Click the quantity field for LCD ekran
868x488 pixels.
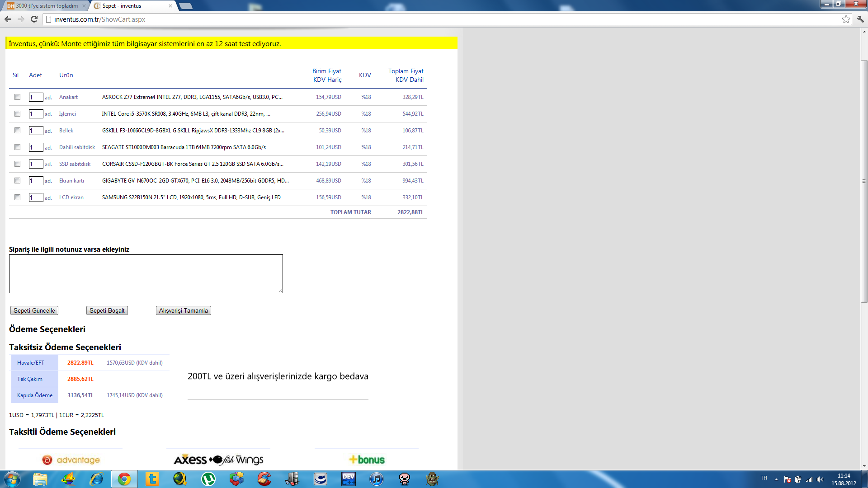pyautogui.click(x=36, y=197)
